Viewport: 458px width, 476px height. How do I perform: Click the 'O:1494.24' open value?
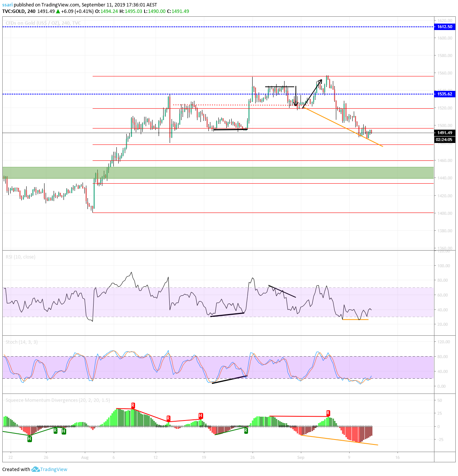106,11
